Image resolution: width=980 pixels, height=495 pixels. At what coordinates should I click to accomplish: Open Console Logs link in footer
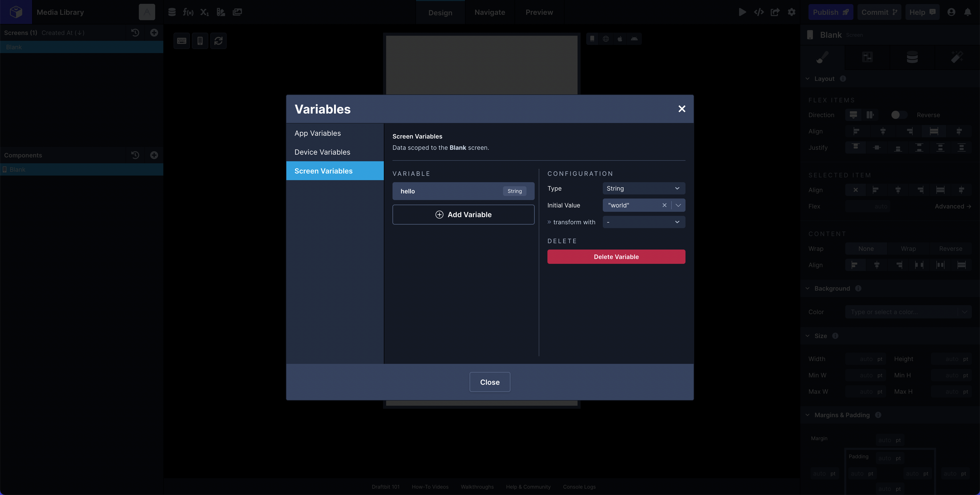click(x=579, y=487)
